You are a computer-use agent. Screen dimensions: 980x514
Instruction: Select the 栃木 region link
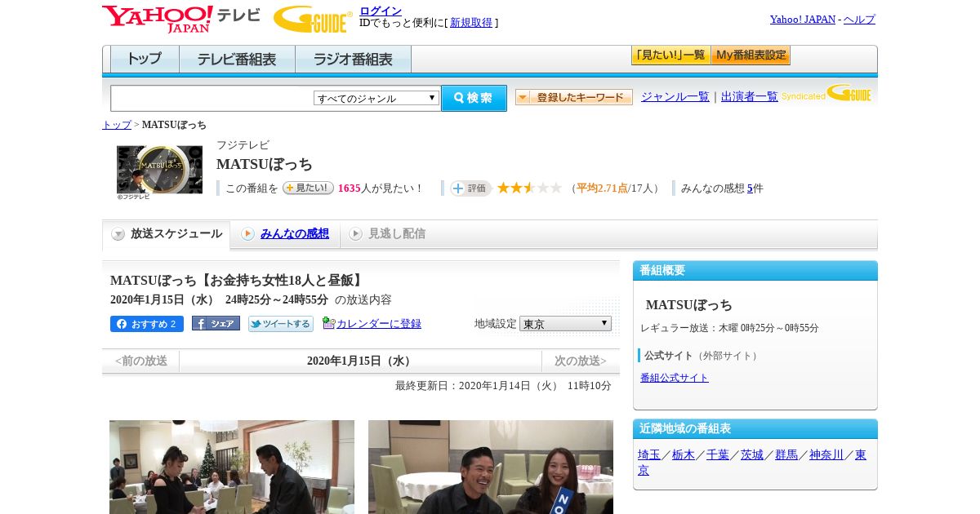[x=684, y=455]
